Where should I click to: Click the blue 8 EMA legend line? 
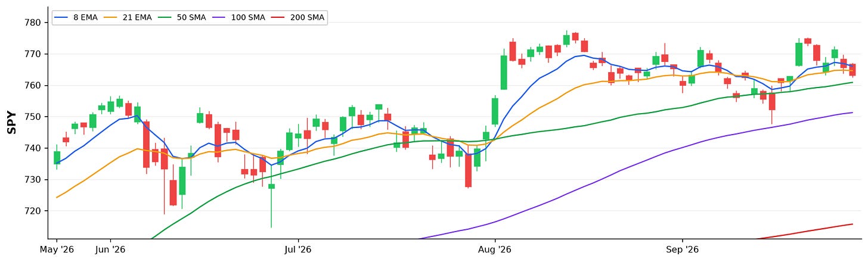61,18
